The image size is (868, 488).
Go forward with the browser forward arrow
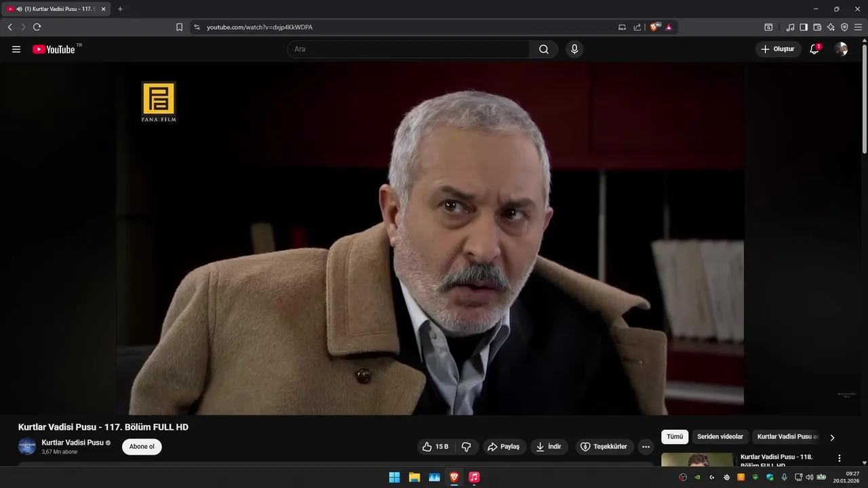[23, 27]
